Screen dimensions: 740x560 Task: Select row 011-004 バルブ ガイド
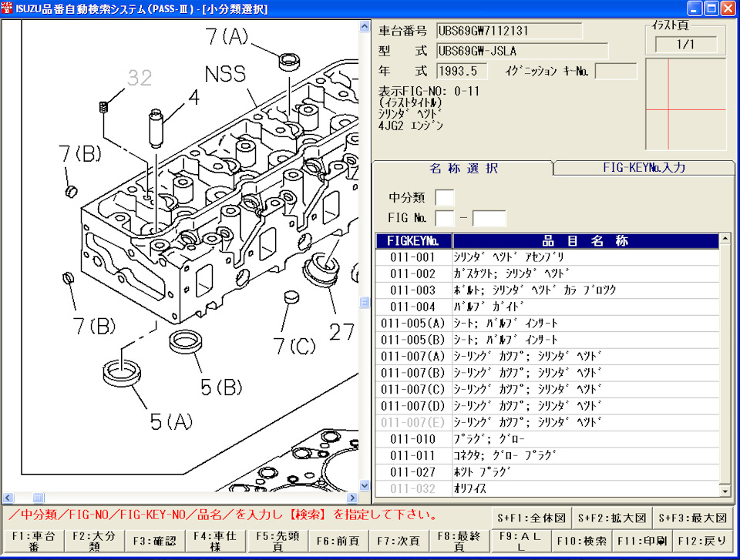[x=547, y=307]
